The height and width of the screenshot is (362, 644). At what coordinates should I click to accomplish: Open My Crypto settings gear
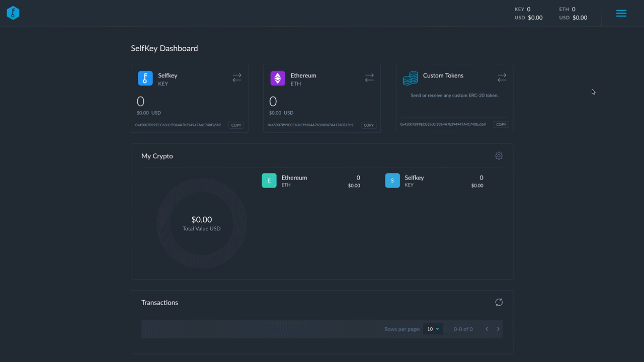pos(499,156)
